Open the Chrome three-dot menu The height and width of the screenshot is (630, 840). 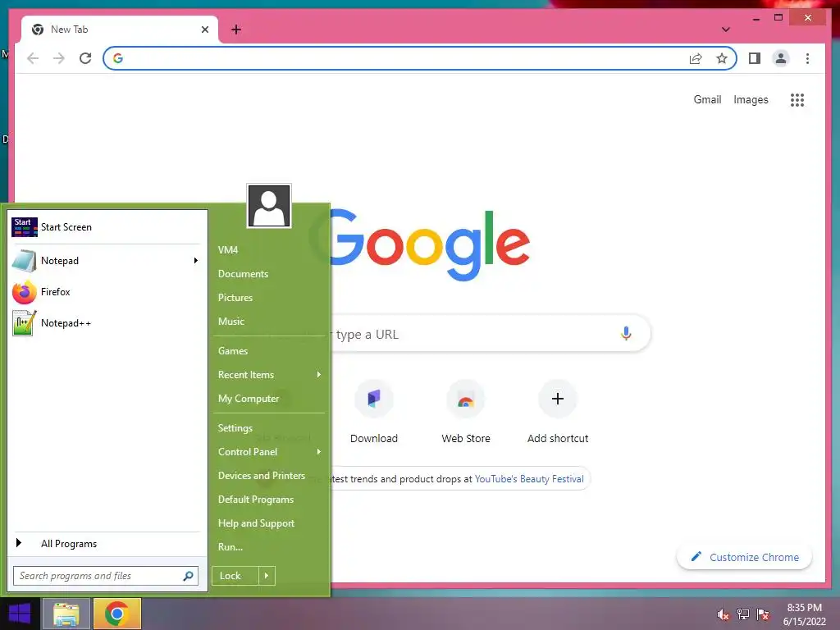pyautogui.click(x=807, y=58)
